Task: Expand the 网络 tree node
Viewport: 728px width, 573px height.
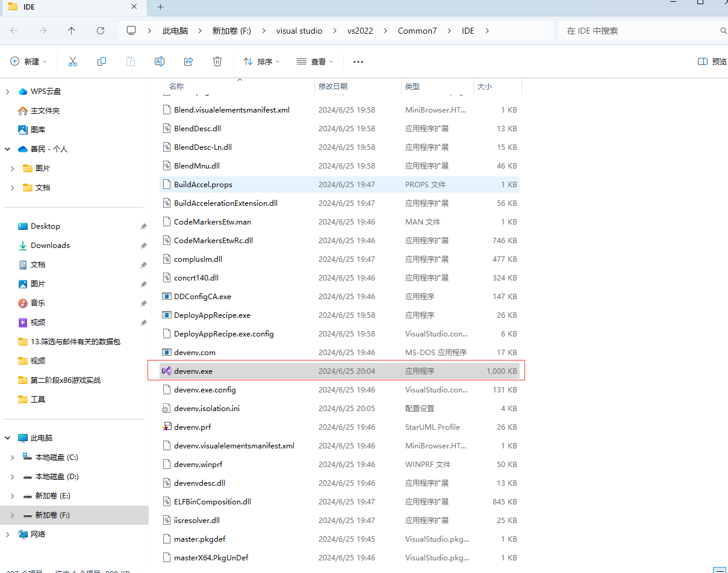Action: point(8,534)
